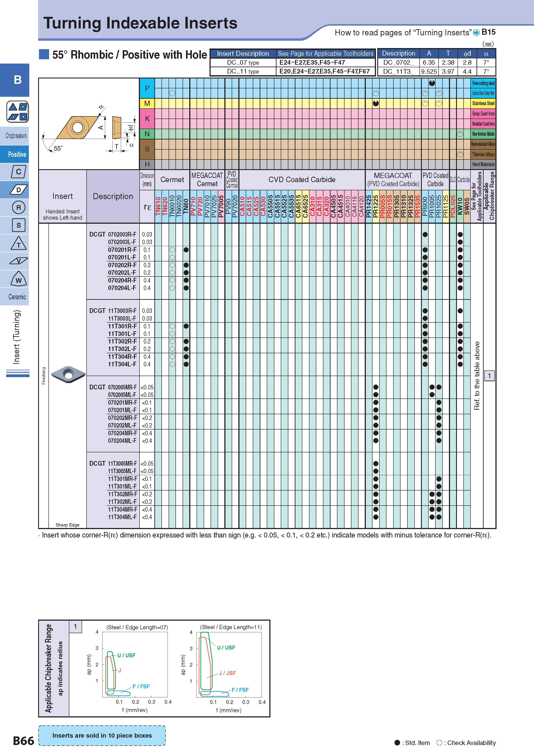Select the 'Hard Materials' material label
Screen dimensions: 534x756
[x=483, y=164]
